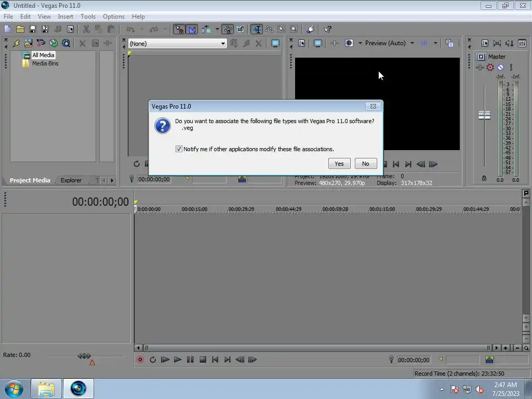Screen dimensions: 532x399
Task: Select the Envelope Edit tool
Action: point(269,29)
